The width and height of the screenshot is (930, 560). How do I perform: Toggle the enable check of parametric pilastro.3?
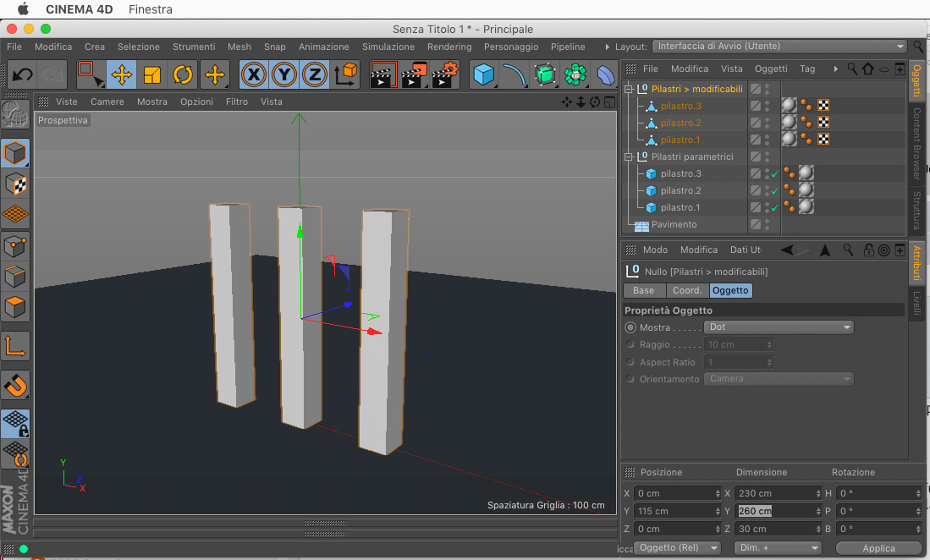point(774,174)
